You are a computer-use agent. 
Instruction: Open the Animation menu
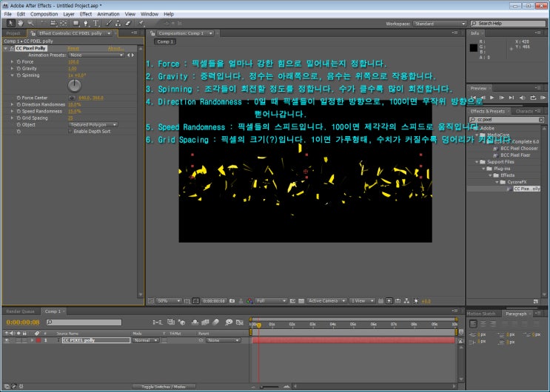108,14
